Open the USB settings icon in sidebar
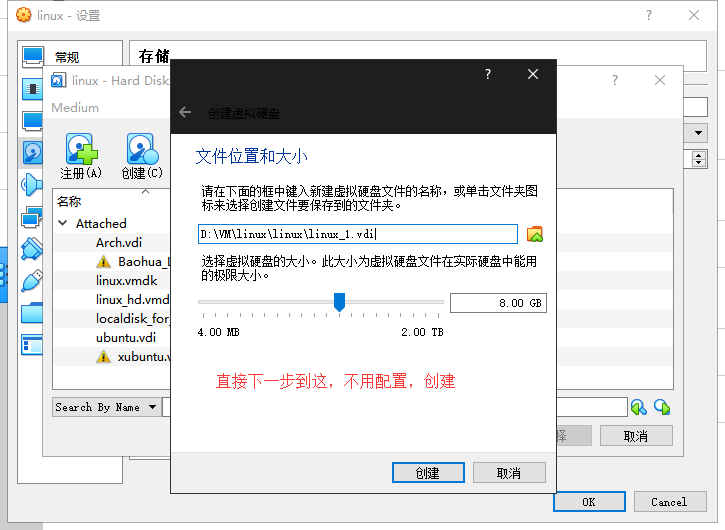The height and width of the screenshot is (530, 725). coord(32,279)
